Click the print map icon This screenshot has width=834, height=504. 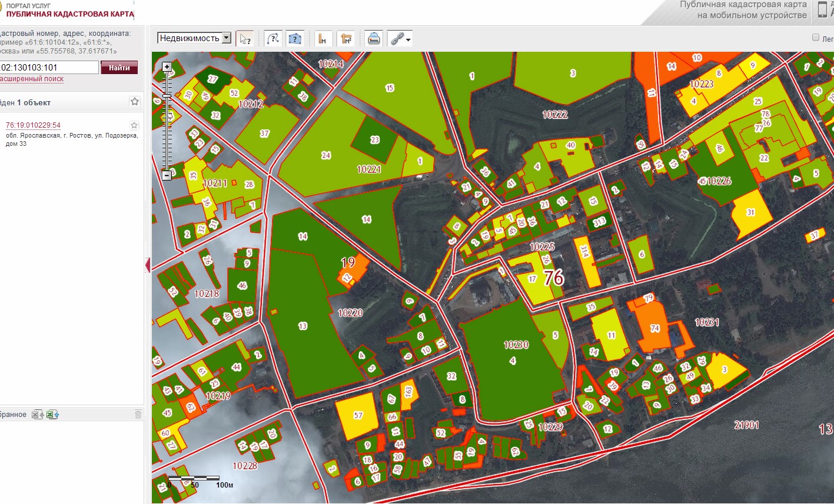pos(374,39)
